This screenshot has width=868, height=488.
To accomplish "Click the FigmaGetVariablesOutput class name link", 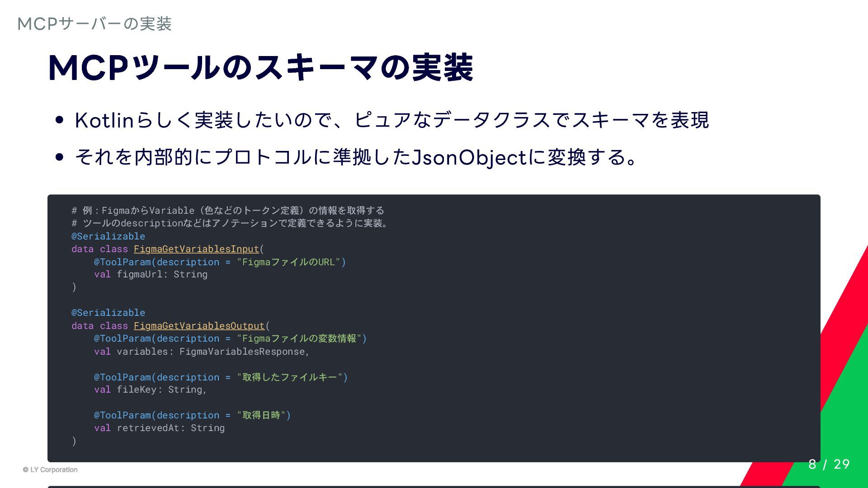I will (x=199, y=326).
